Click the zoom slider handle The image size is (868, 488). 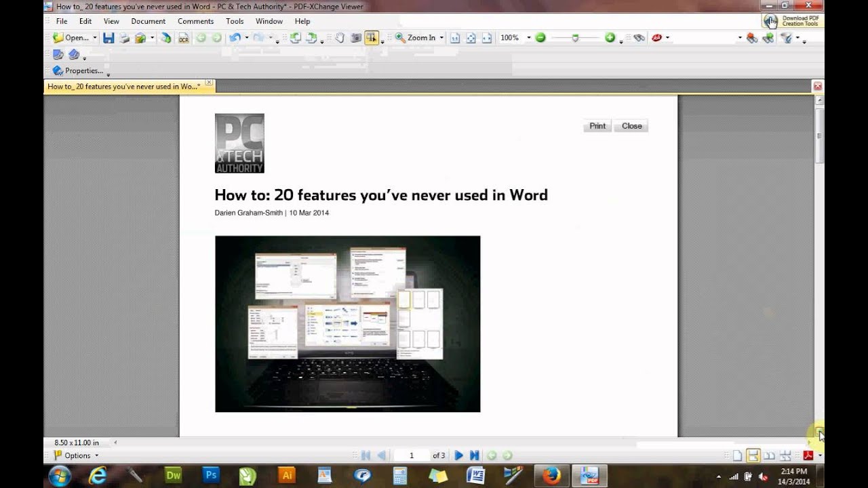point(575,39)
